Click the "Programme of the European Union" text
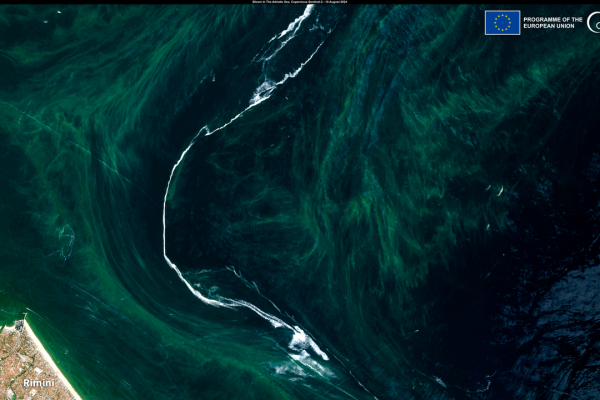The width and height of the screenshot is (600, 400). [x=553, y=22]
